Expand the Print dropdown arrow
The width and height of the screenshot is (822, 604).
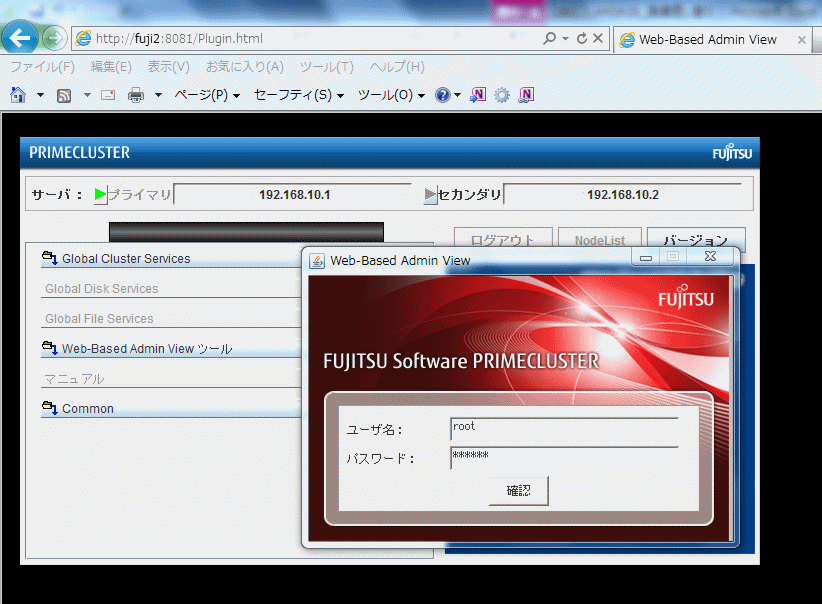click(x=158, y=95)
